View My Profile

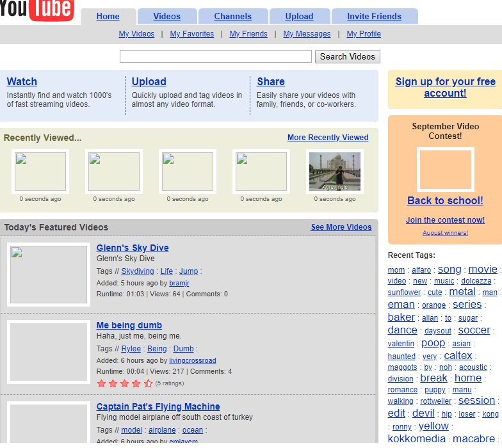[364, 34]
